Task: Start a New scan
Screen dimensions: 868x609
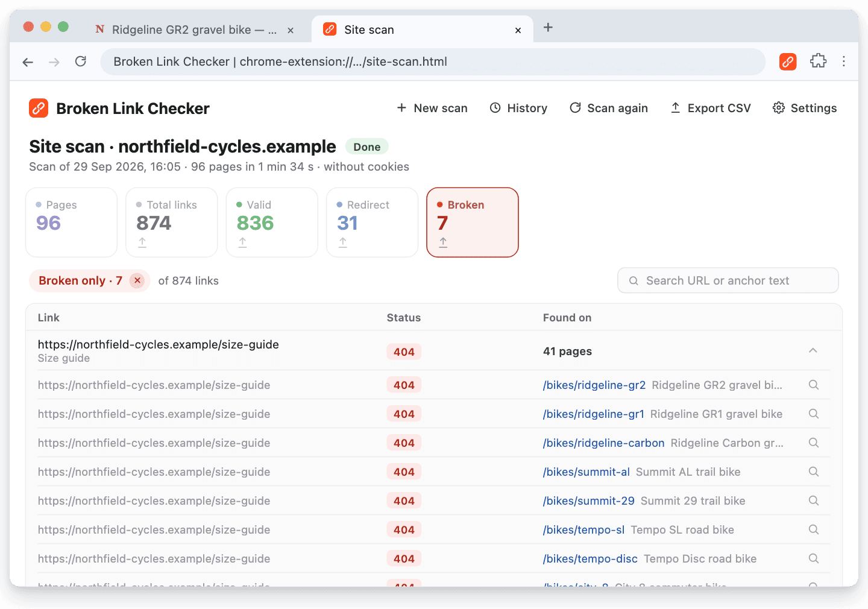Action: (432, 108)
